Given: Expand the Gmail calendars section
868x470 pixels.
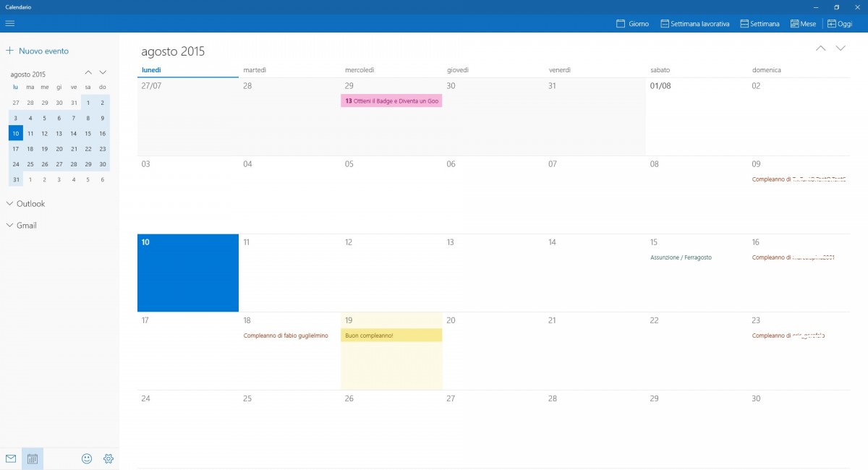Looking at the screenshot, I should coord(22,226).
